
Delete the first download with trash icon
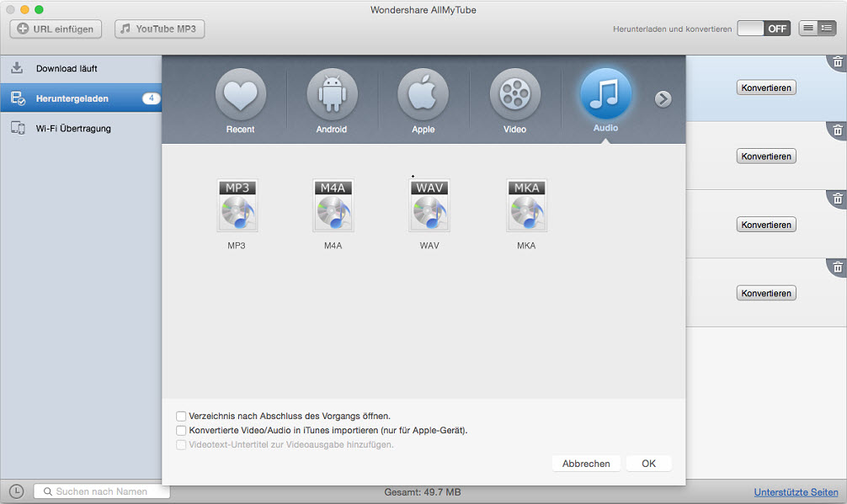(x=838, y=61)
